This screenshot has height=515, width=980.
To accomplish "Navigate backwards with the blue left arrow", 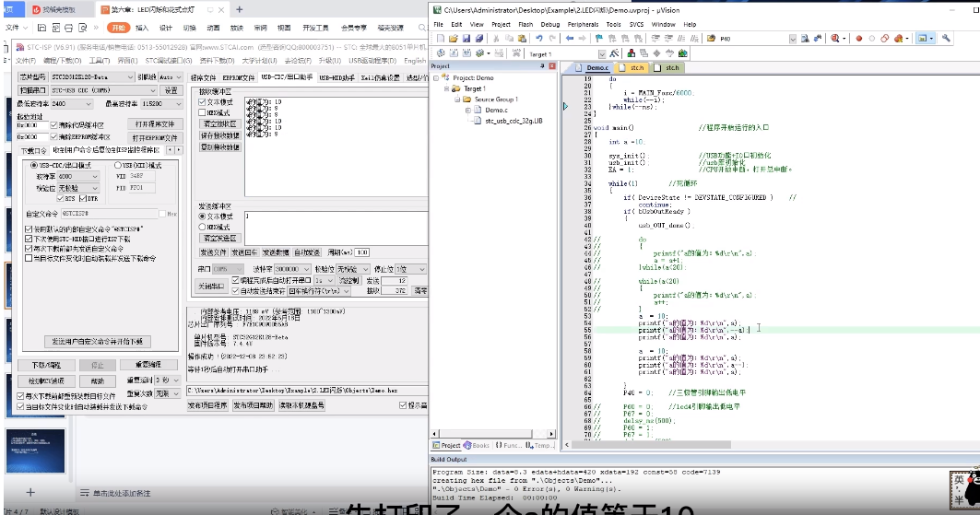I will pos(570,39).
